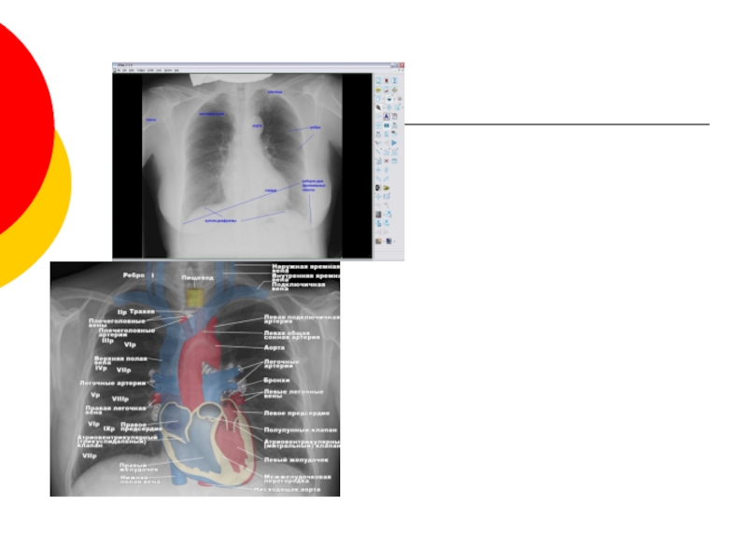747x560 pixels.
Task: Click the upper chest X-ray in the viewer window
Action: pyautogui.click(x=242, y=166)
